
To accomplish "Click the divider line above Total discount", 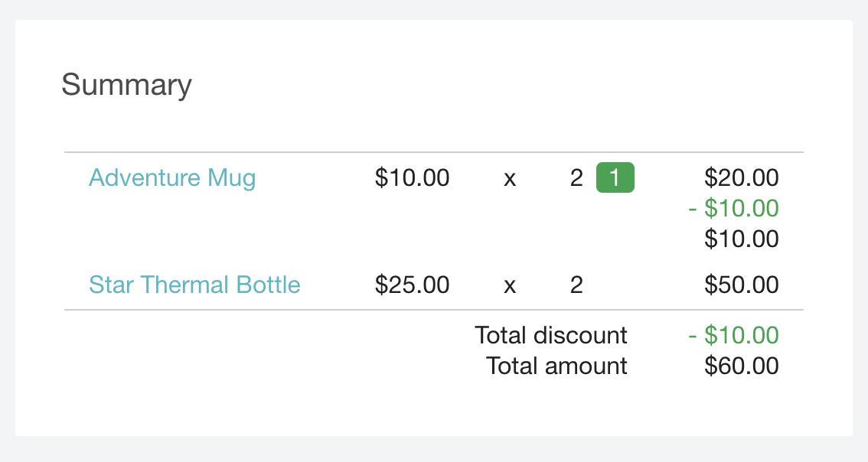I will coord(433,310).
